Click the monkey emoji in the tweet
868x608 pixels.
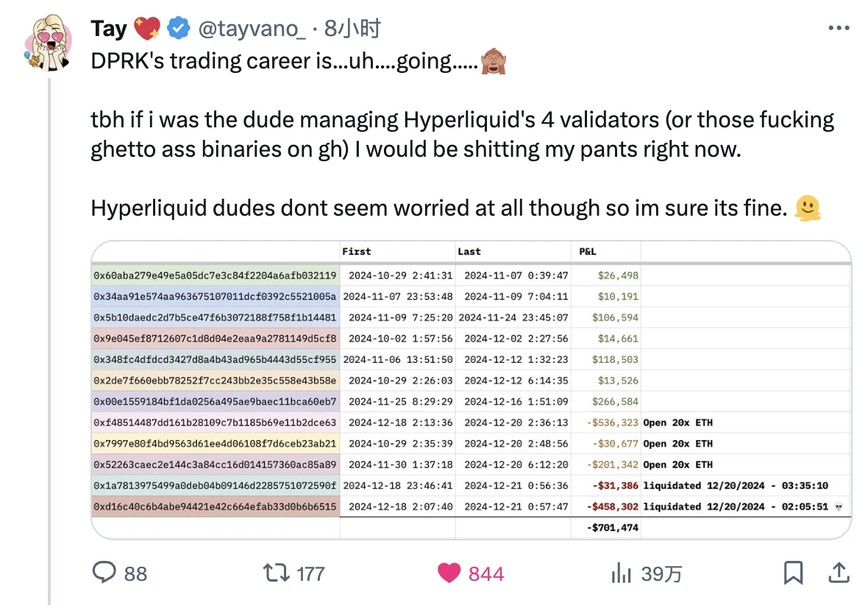[x=492, y=62]
